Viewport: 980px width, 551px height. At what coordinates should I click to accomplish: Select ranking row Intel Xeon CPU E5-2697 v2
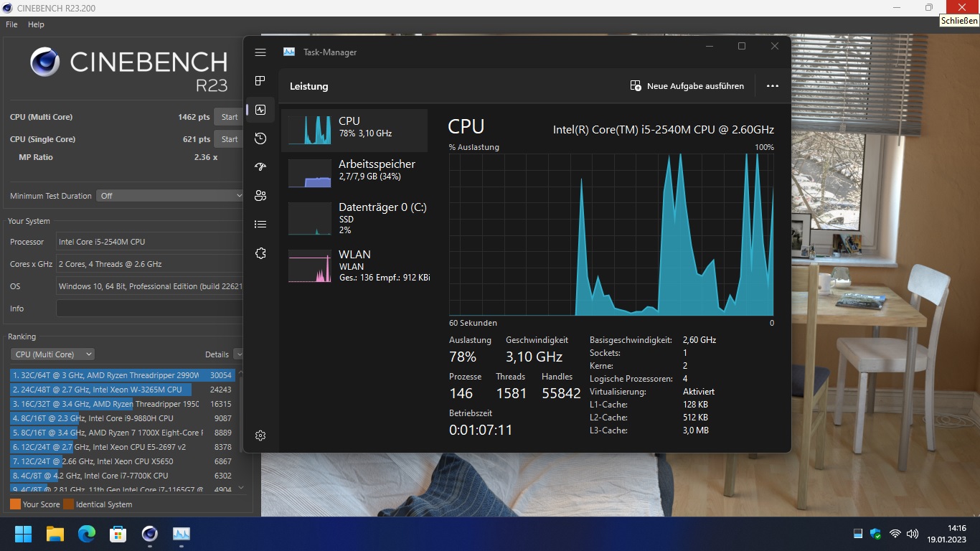[122, 447]
